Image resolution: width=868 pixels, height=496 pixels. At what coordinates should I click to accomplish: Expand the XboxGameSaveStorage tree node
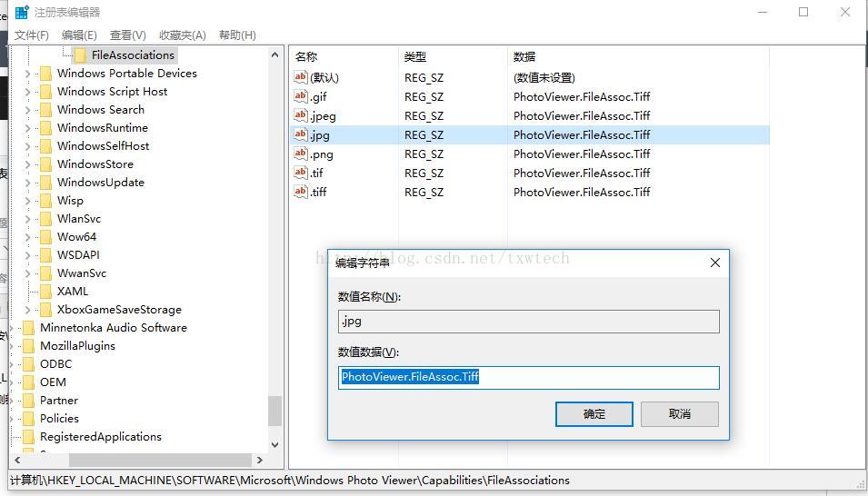tap(27, 310)
